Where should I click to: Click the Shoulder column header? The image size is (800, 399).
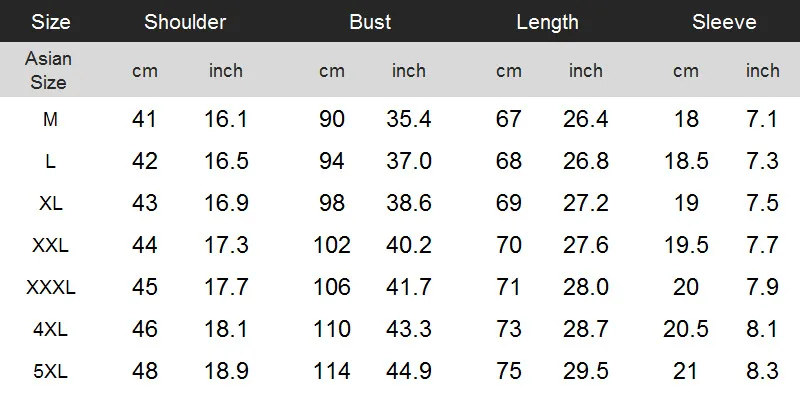click(185, 22)
